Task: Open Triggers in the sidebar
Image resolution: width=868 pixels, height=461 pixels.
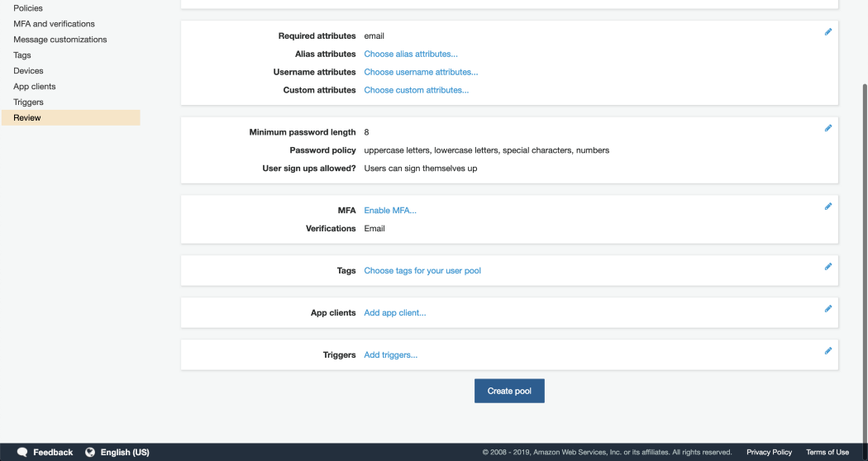Action: pyautogui.click(x=28, y=102)
